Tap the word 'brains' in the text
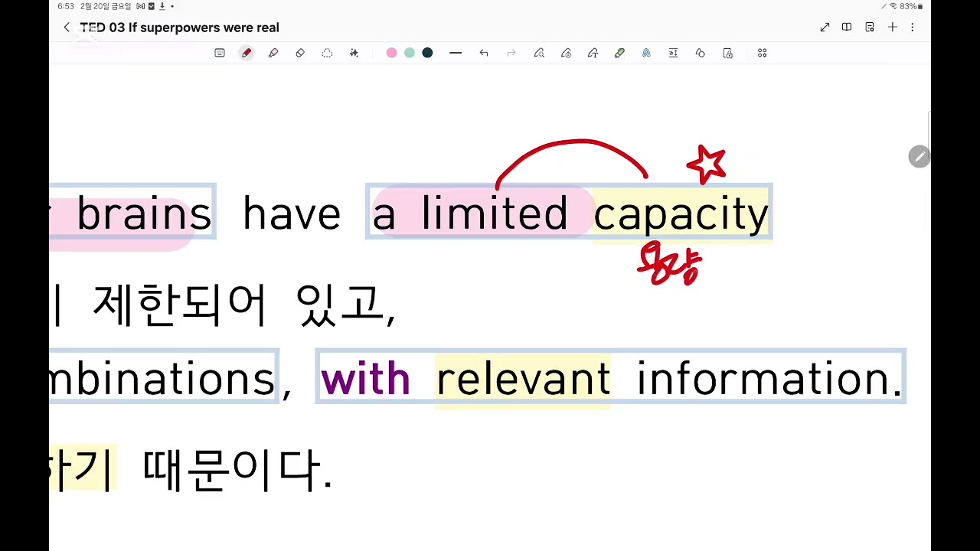The image size is (980, 551). 144,214
